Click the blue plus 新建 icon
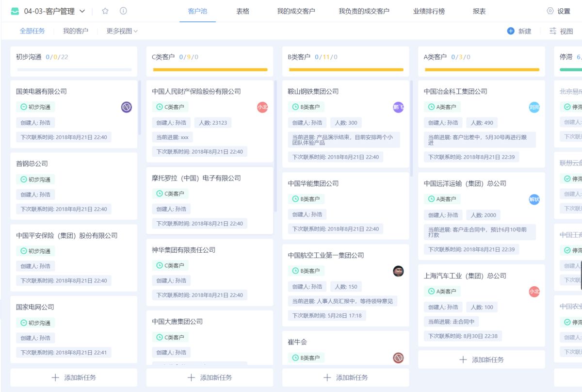Viewport: 582px width, 392px height. tap(511, 31)
